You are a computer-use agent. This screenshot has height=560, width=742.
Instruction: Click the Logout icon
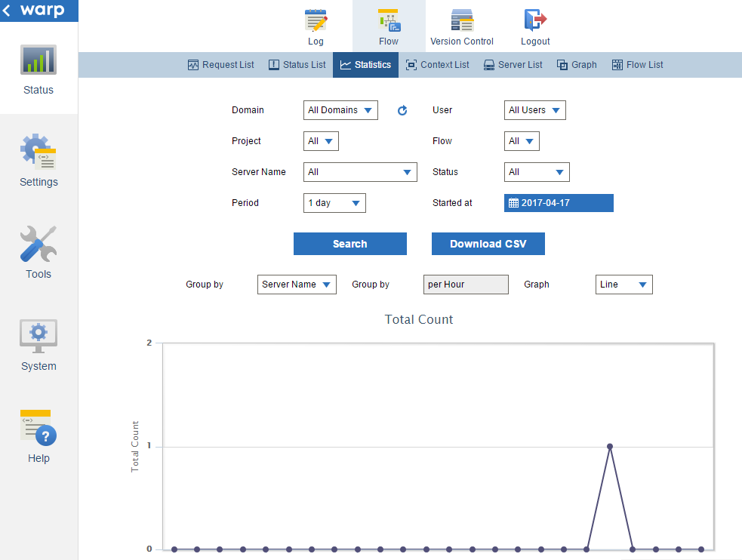tap(535, 20)
